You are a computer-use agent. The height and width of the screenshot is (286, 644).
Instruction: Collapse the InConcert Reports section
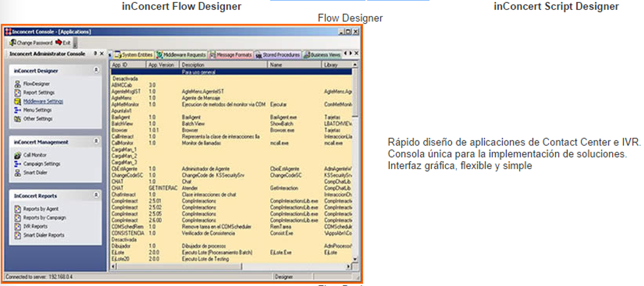pyautogui.click(x=96, y=196)
